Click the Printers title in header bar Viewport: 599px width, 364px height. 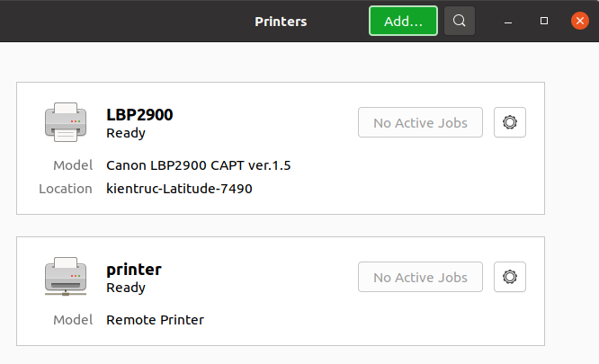tap(281, 21)
